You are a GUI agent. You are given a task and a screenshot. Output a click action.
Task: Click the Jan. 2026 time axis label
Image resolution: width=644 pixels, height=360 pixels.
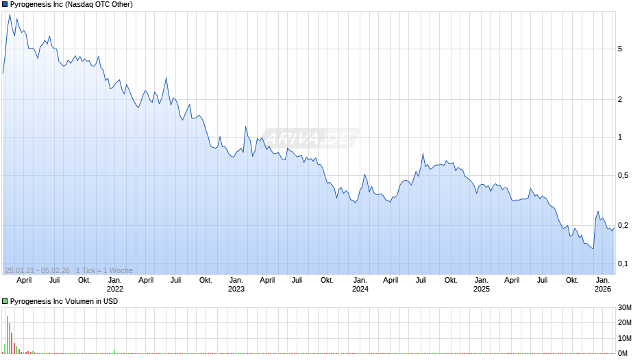click(x=603, y=285)
